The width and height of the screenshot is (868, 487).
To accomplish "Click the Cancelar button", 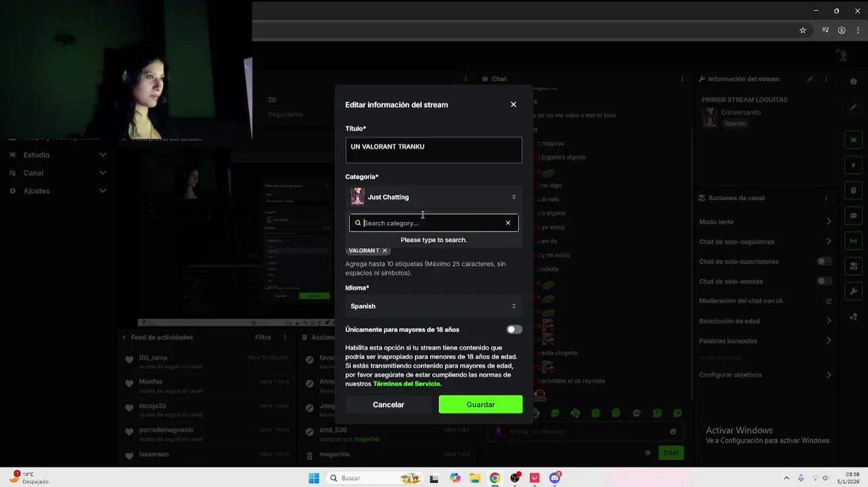I will coord(388,404).
